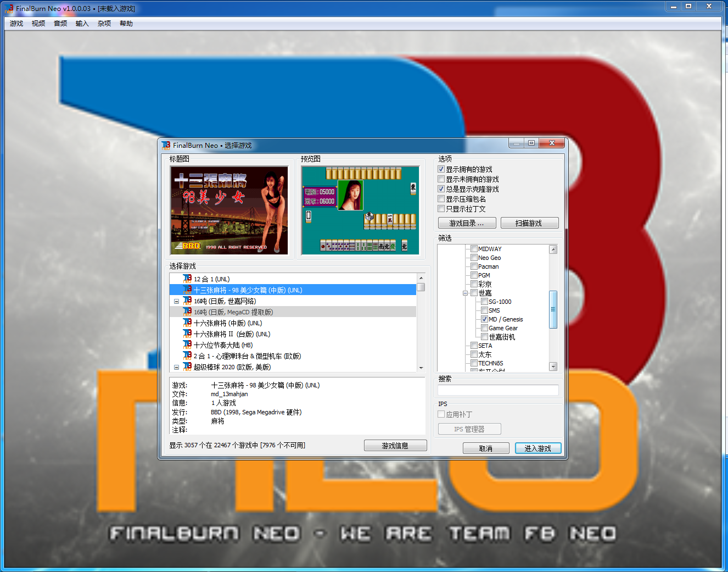This screenshot has width=728, height=572.
Task: Check the 彩京 filter box
Action: pyautogui.click(x=474, y=284)
